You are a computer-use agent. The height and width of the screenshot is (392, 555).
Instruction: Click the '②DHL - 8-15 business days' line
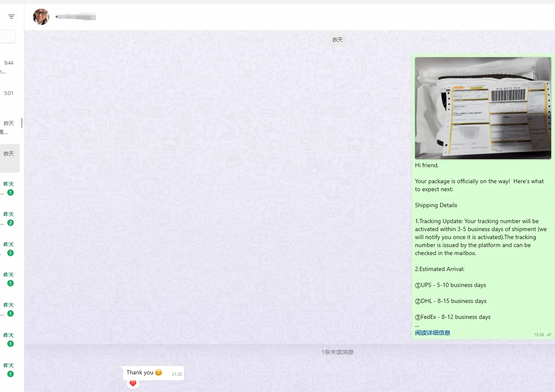coord(451,301)
